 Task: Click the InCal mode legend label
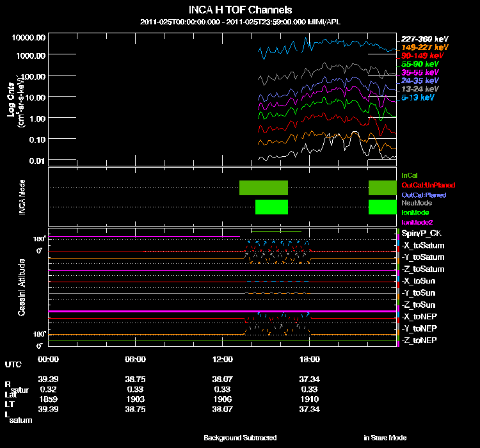coord(409,175)
